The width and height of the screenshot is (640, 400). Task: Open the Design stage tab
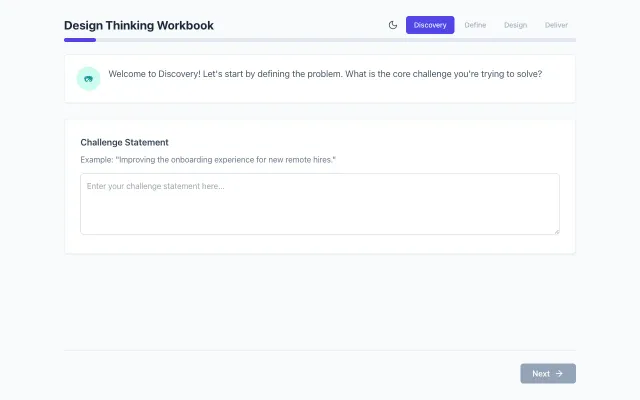pyautogui.click(x=516, y=25)
